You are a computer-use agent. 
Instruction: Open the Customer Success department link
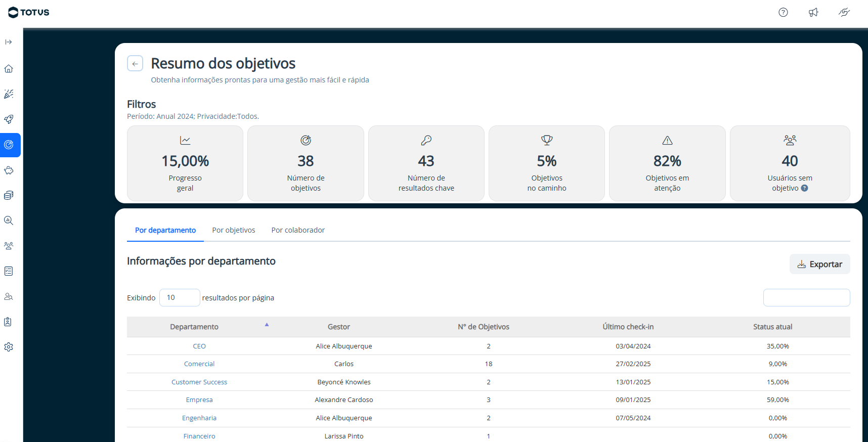tap(199, 382)
